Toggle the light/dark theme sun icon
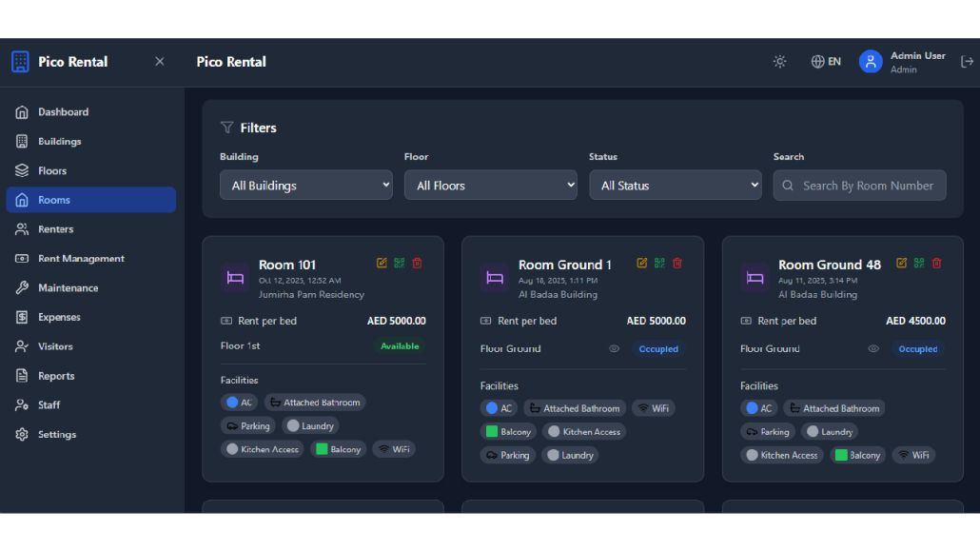Image resolution: width=980 pixels, height=551 pixels. 779,62
